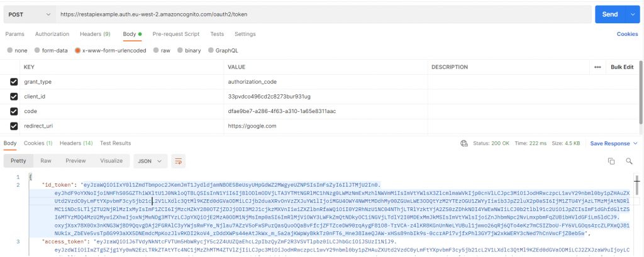The height and width of the screenshot is (257, 644).
Task: Click the globe network icon beside Status
Action: pyautogui.click(x=464, y=143)
